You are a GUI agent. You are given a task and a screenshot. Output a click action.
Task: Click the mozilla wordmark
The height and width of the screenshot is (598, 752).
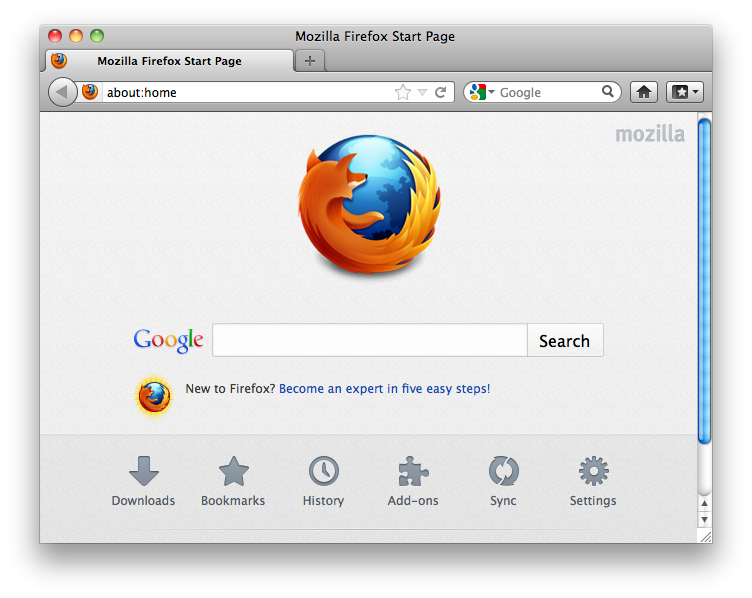tap(650, 134)
